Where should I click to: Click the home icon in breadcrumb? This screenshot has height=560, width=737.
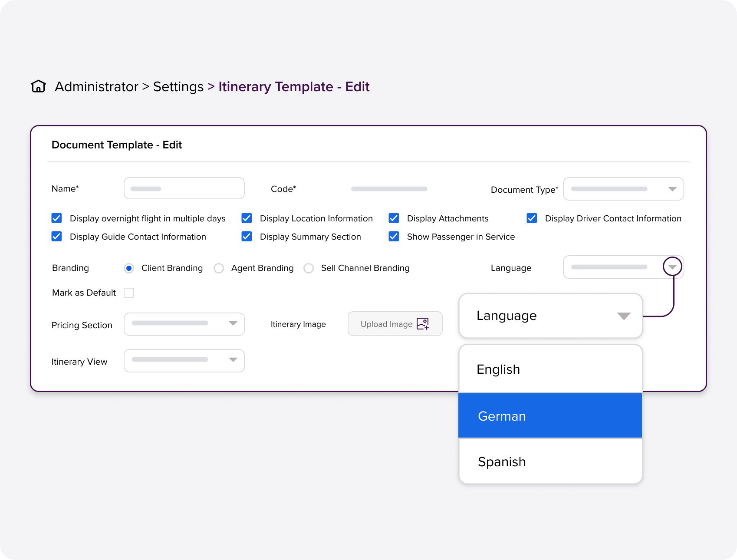pyautogui.click(x=38, y=86)
